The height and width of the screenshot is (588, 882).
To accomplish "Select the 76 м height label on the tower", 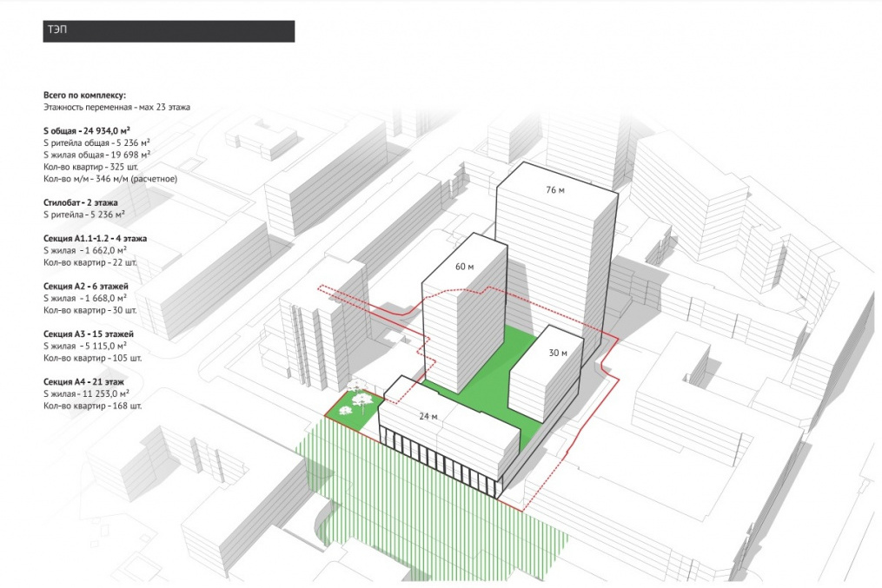I will tap(554, 190).
